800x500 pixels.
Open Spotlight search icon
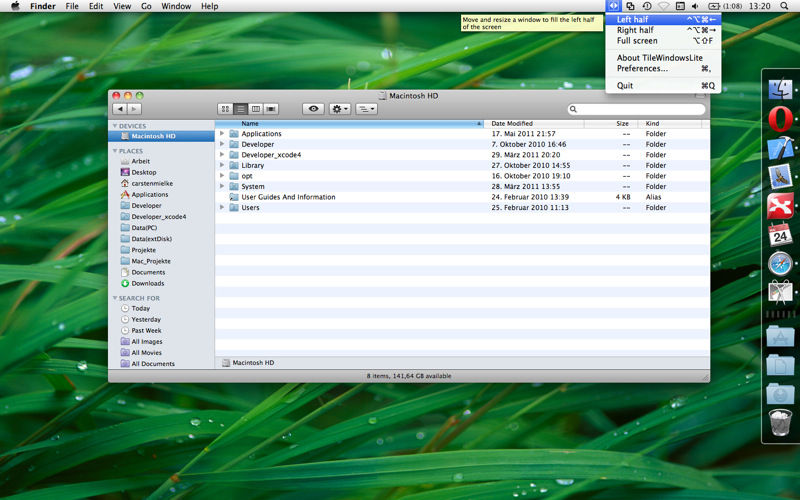pyautogui.click(x=784, y=6)
